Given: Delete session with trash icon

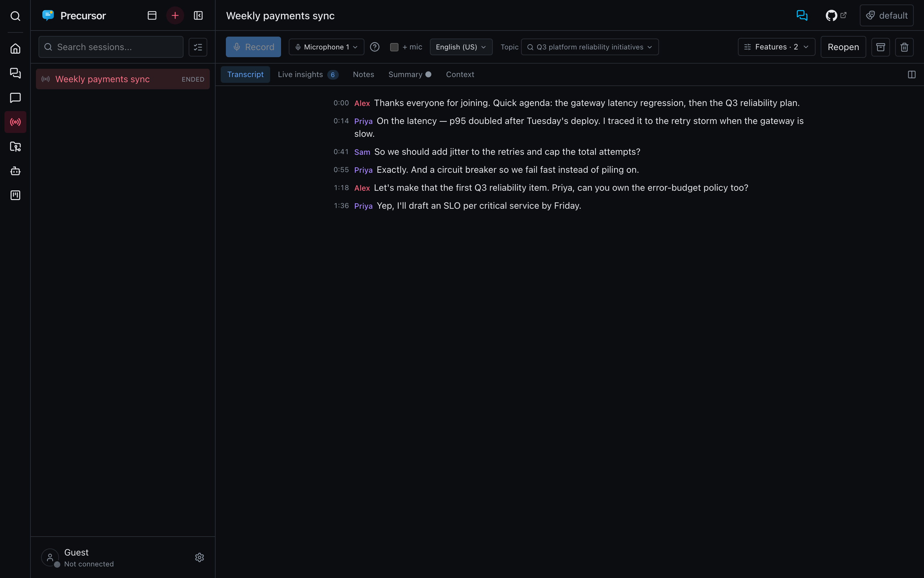Looking at the screenshot, I should [x=904, y=47].
